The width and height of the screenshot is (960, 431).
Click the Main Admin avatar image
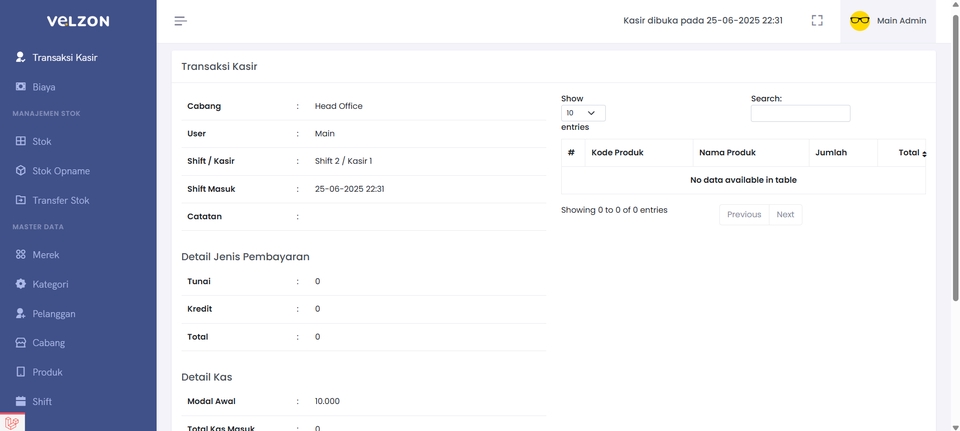pos(860,21)
